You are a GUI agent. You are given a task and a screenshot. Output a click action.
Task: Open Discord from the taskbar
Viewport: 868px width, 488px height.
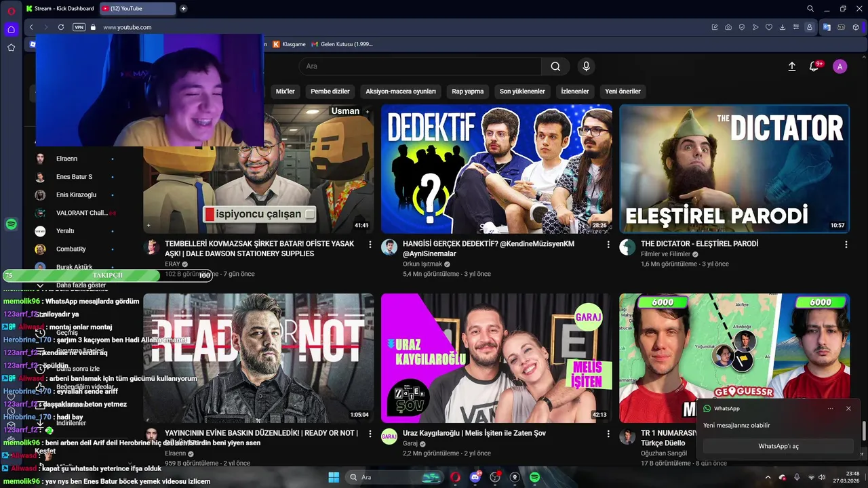coord(475,477)
